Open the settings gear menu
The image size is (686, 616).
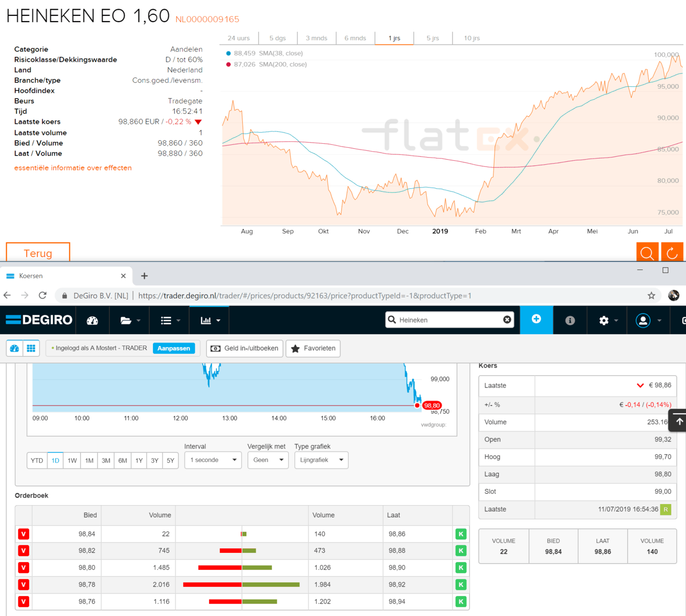pyautogui.click(x=608, y=320)
